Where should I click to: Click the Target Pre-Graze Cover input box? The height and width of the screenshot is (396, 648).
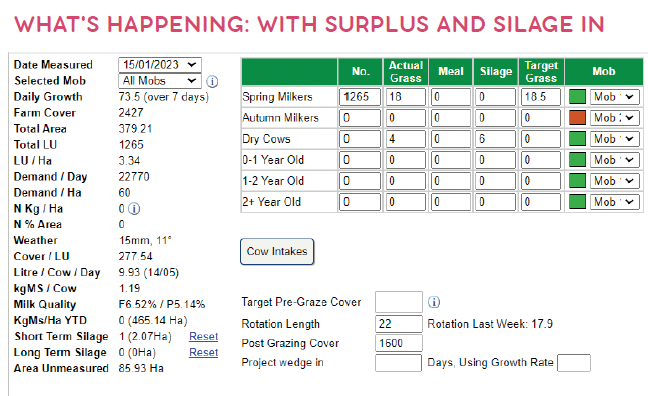point(399,302)
